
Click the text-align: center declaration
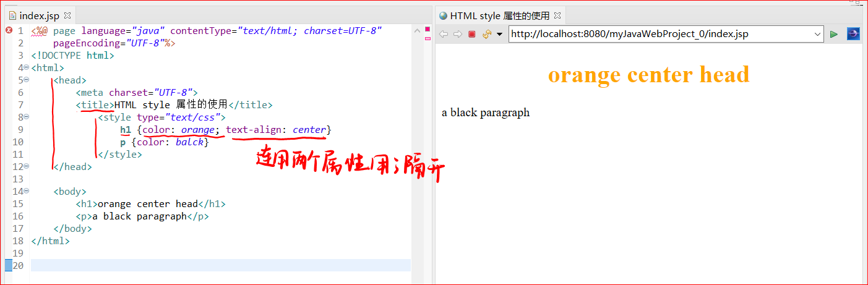point(276,130)
